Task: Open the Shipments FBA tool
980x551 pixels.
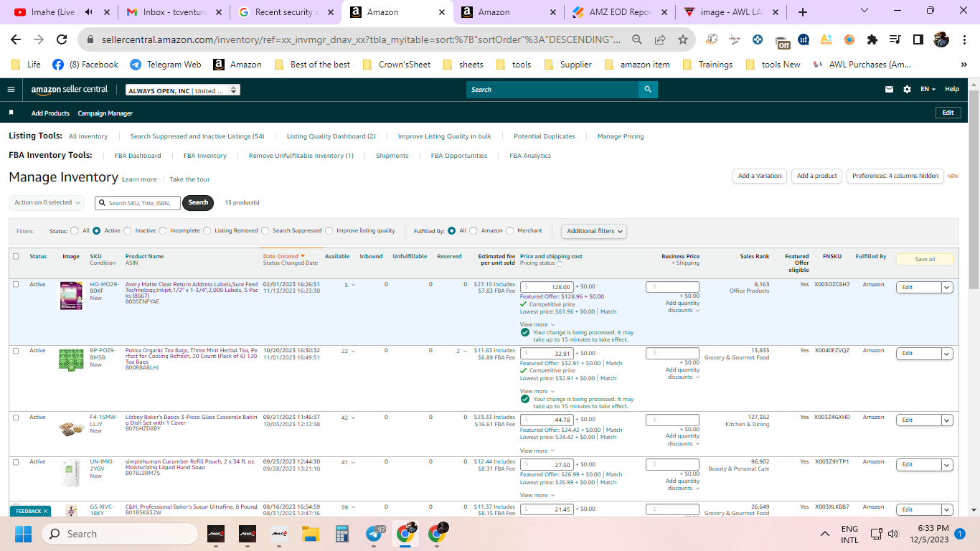Action: 392,156
